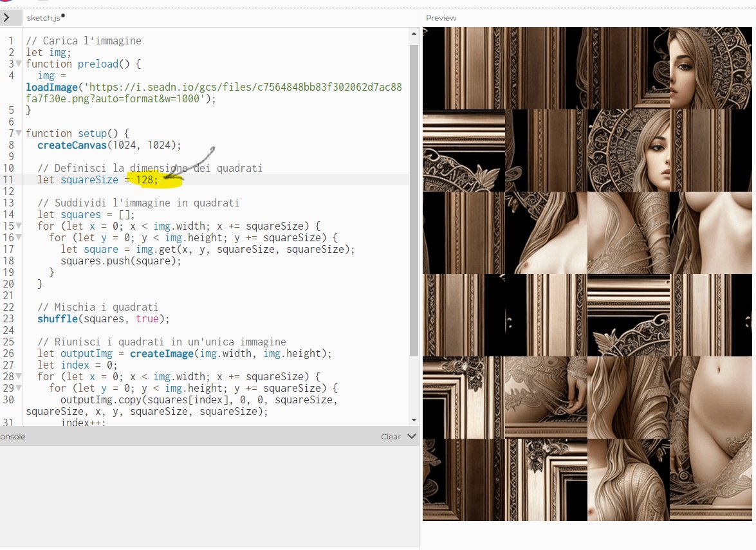Fold the preload function at line 3
Screen dimensions: 756x550
pos(19,64)
